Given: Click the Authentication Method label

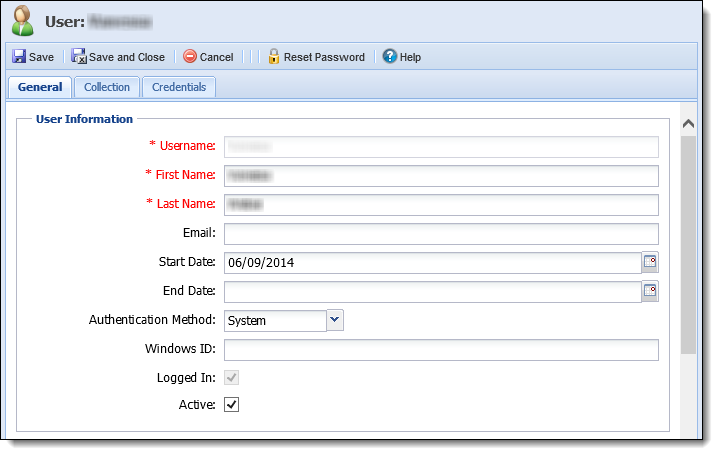Looking at the screenshot, I should (152, 320).
